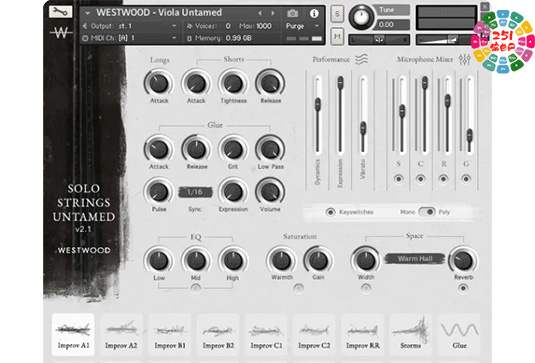Open the Warm Hall reverb selector
This screenshot has height=363, width=535.
pyautogui.click(x=415, y=259)
